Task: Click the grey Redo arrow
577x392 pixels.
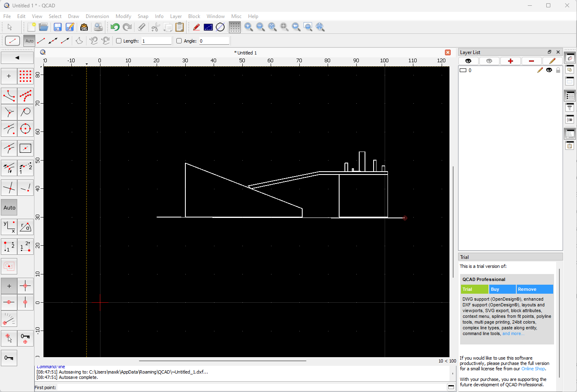Action: pyautogui.click(x=127, y=27)
